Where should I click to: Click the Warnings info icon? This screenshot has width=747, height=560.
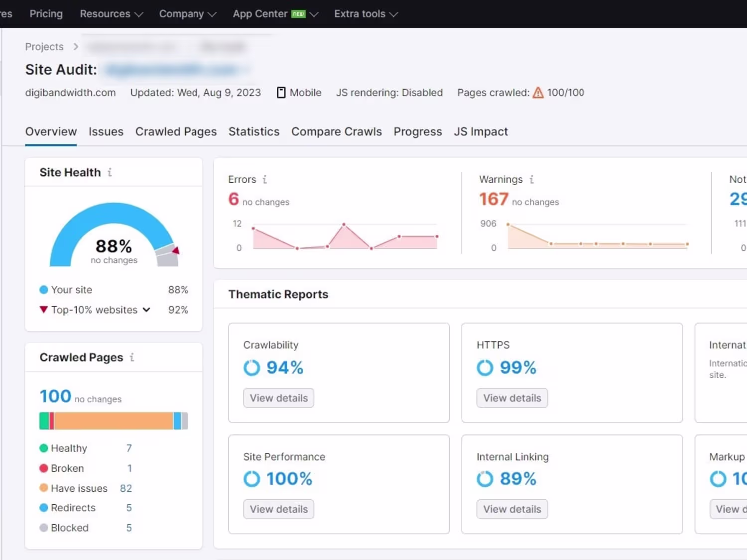pos(531,179)
